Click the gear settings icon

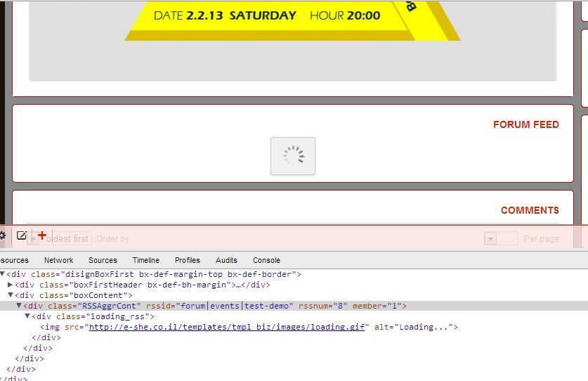click(3, 235)
